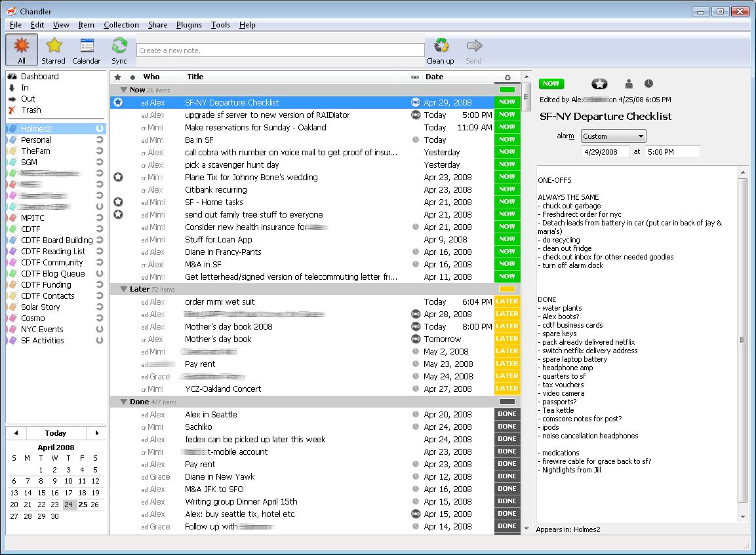Collapse the Later section triangle
The image size is (756, 555).
pos(123,289)
